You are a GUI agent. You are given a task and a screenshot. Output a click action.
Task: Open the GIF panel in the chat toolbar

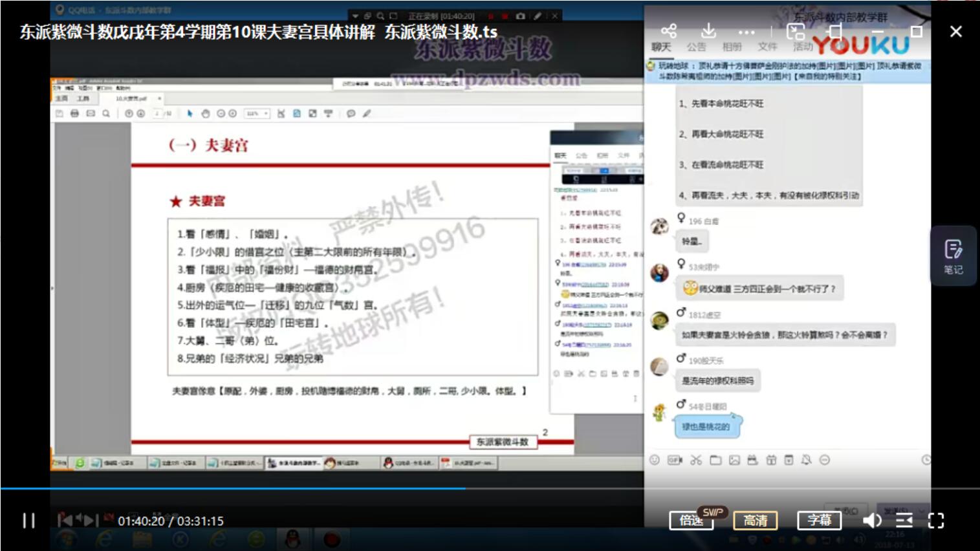pos(675,460)
